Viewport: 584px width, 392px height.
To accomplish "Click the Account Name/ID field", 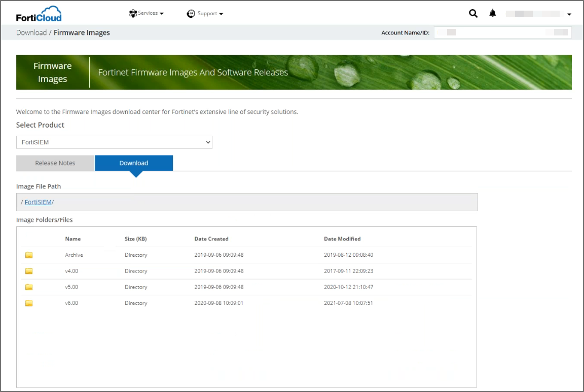I will pyautogui.click(x=502, y=32).
